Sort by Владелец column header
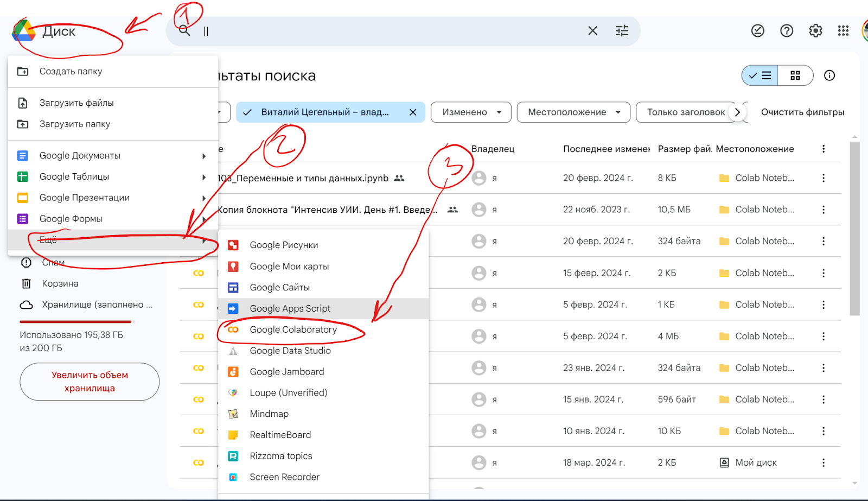 493,149
